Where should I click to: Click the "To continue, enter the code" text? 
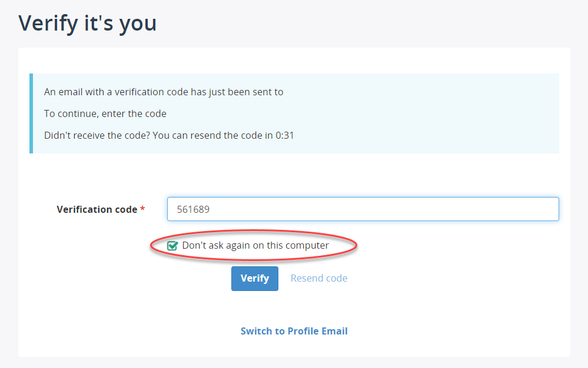[105, 113]
